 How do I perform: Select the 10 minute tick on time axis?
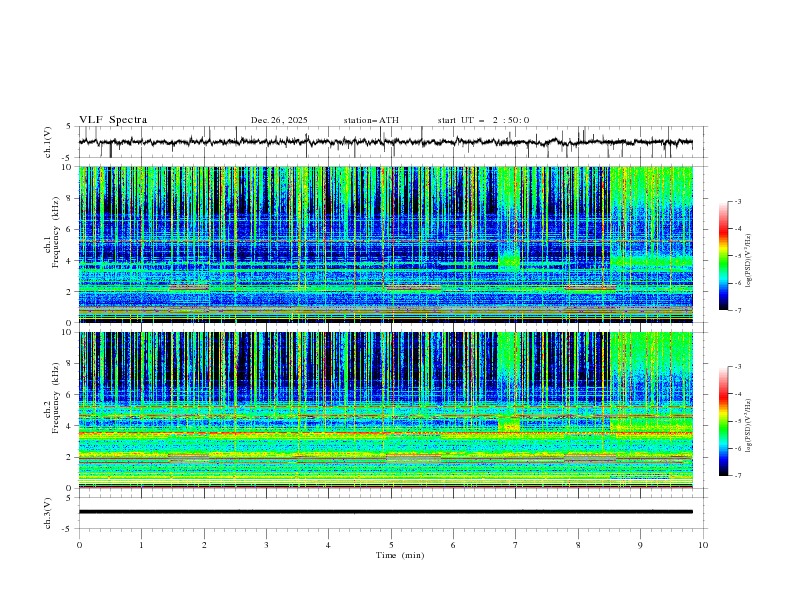tap(703, 544)
